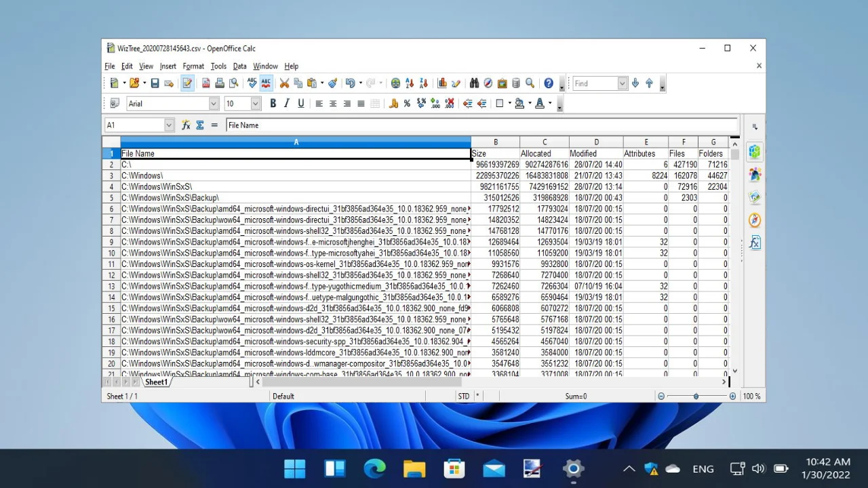
Task: Open the Gallery picture icon
Action: (502, 83)
